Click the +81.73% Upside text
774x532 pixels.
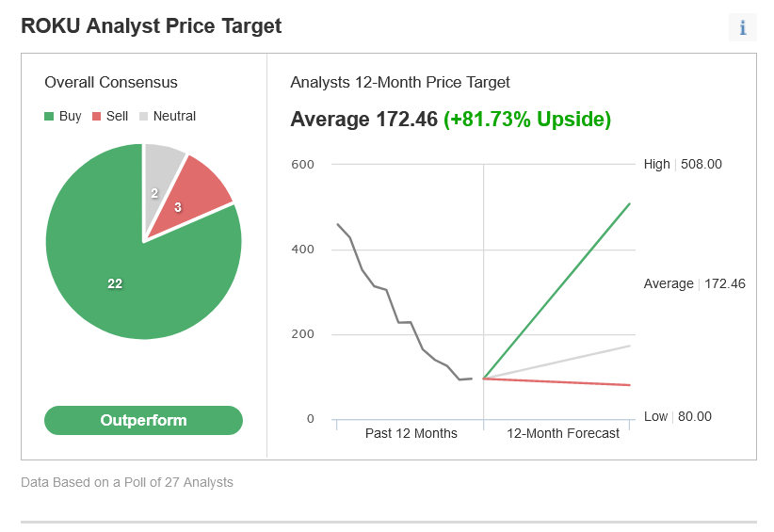[527, 120]
